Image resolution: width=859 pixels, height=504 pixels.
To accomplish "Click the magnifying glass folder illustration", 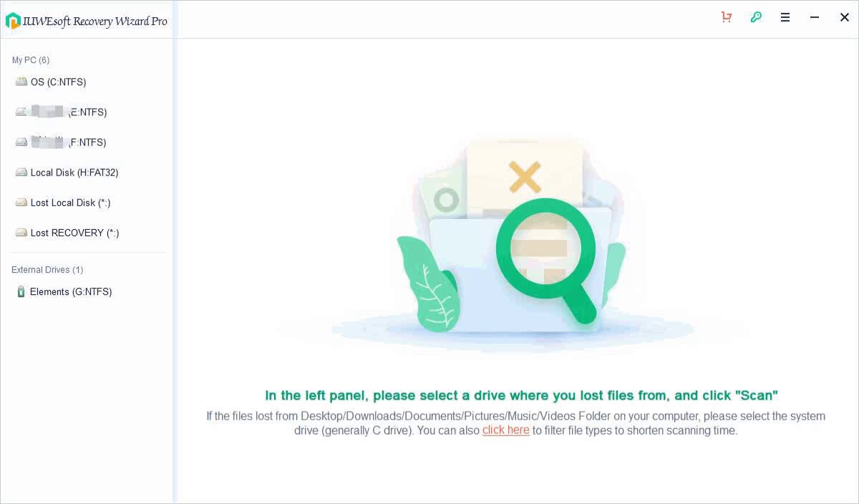I will (513, 238).
